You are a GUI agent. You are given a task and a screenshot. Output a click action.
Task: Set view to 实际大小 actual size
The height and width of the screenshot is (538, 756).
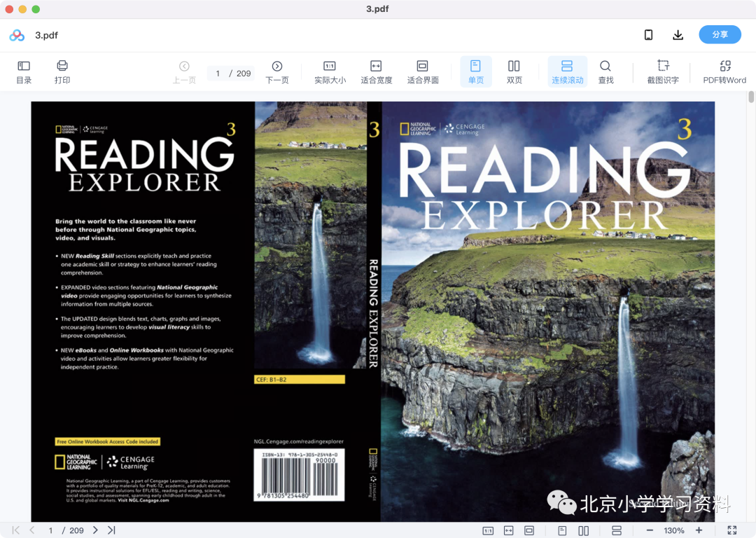pos(330,72)
